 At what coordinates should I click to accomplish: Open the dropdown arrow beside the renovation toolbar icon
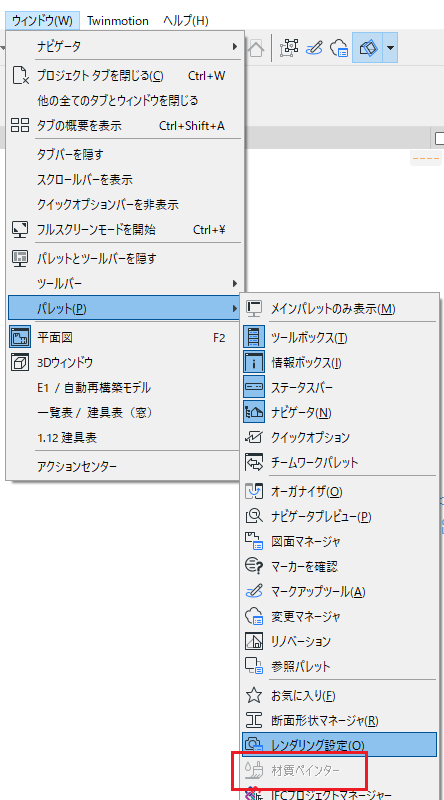390,48
